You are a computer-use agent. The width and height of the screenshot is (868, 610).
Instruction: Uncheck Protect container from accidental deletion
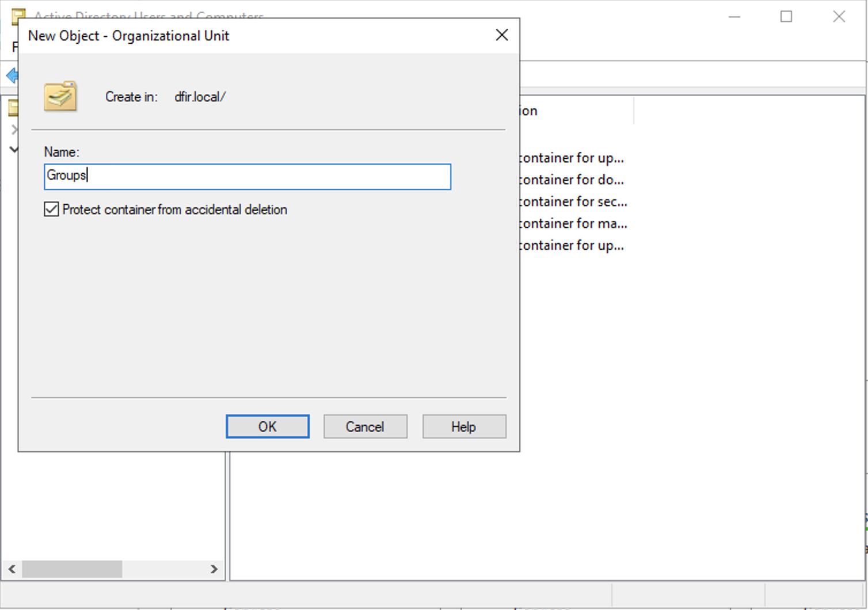(52, 209)
